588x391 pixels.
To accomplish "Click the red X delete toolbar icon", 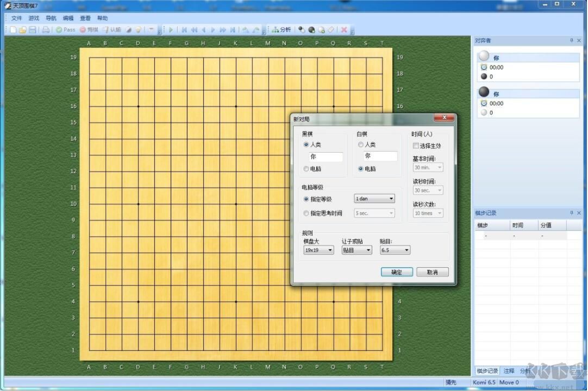I will pos(343,30).
